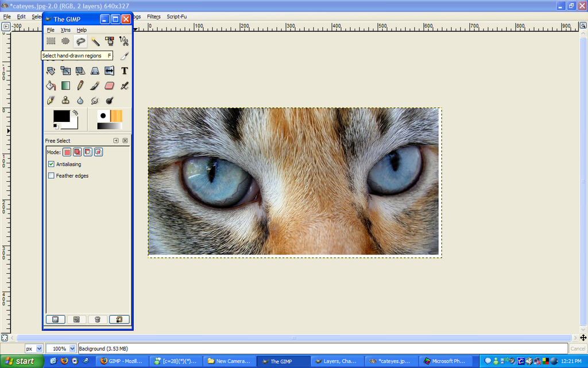Click the black foreground color swatch
This screenshot has height=368, width=588.
[61, 116]
